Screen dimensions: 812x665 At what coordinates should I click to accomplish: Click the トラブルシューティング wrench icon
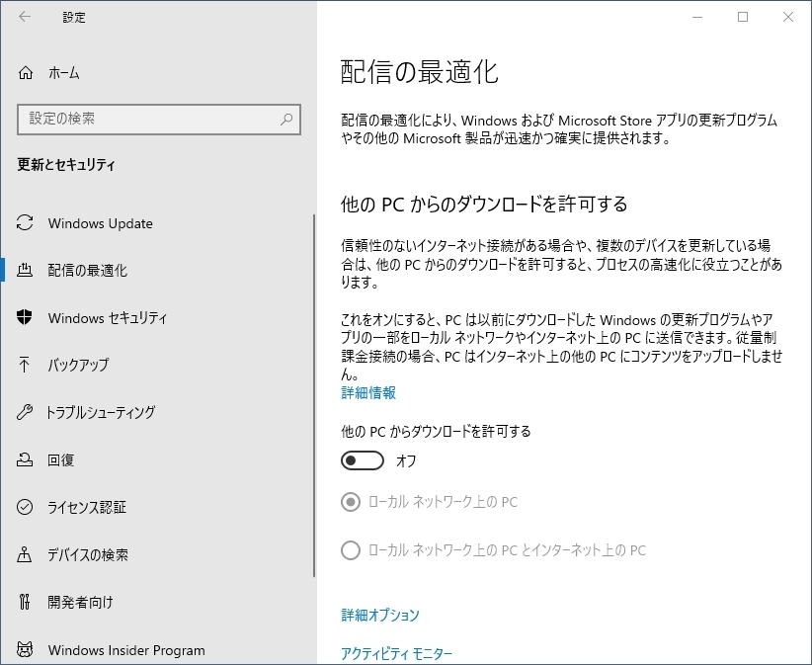25,412
